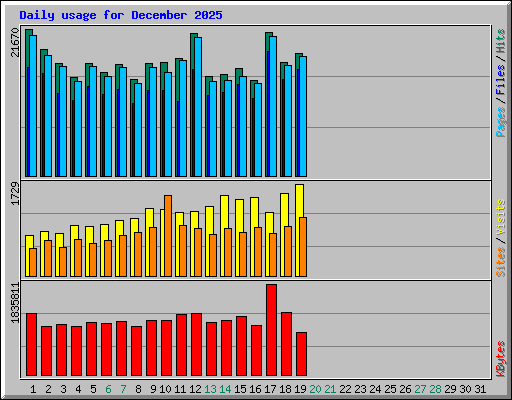Click day '19' on the x-axis
The height and width of the screenshot is (400, 512).
(300, 389)
